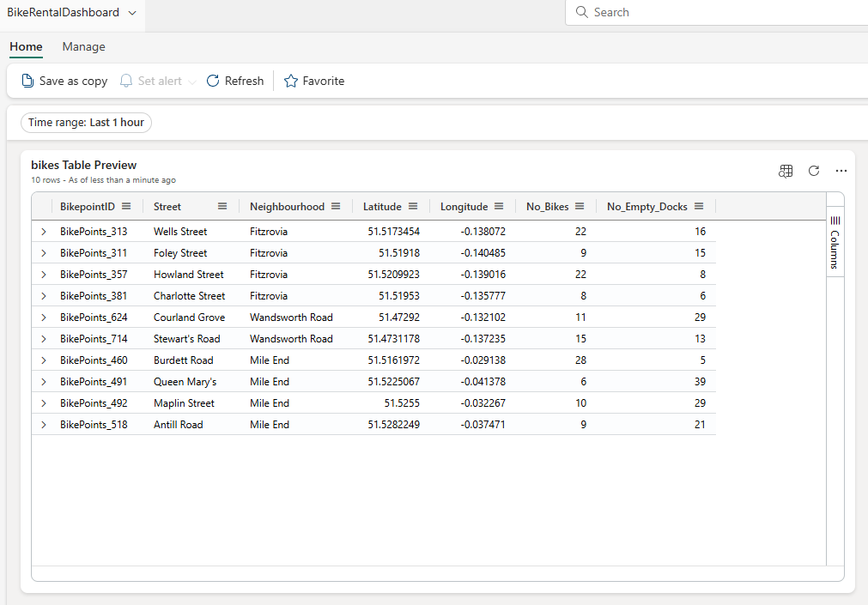Click the tile refresh icon
The width and height of the screenshot is (868, 605).
pyautogui.click(x=814, y=171)
